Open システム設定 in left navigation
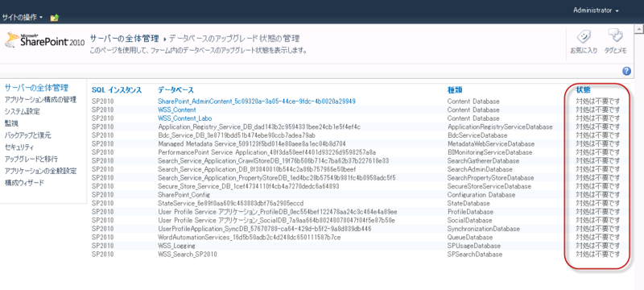The image size is (644, 290). [22, 111]
